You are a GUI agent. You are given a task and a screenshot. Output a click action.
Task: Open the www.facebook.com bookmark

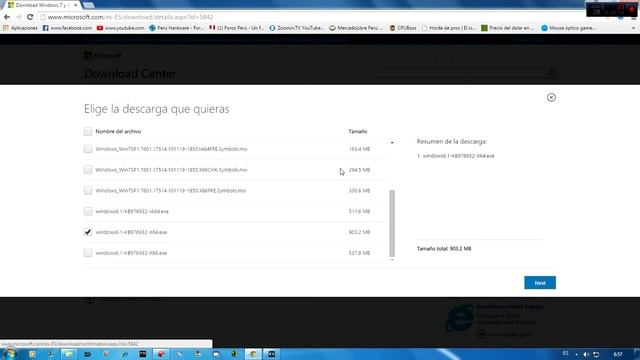point(67,28)
